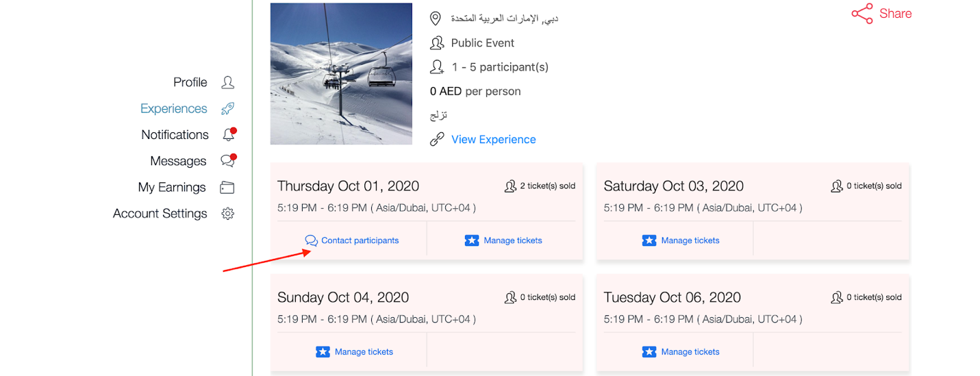Manage tickets for Tuesday Oct 06, 2020
Screen dimensions: 980x376
(681, 352)
